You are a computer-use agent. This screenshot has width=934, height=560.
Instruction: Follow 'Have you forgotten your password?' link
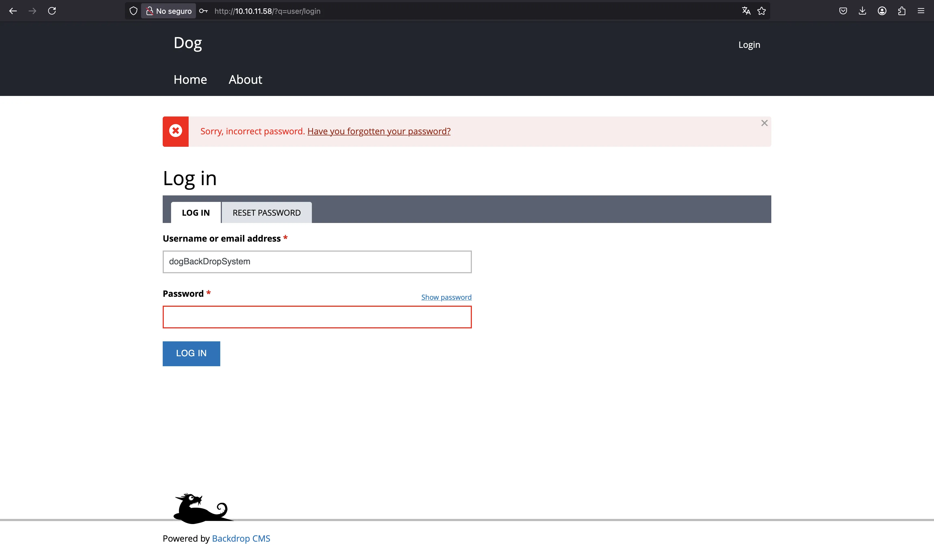pyautogui.click(x=379, y=131)
